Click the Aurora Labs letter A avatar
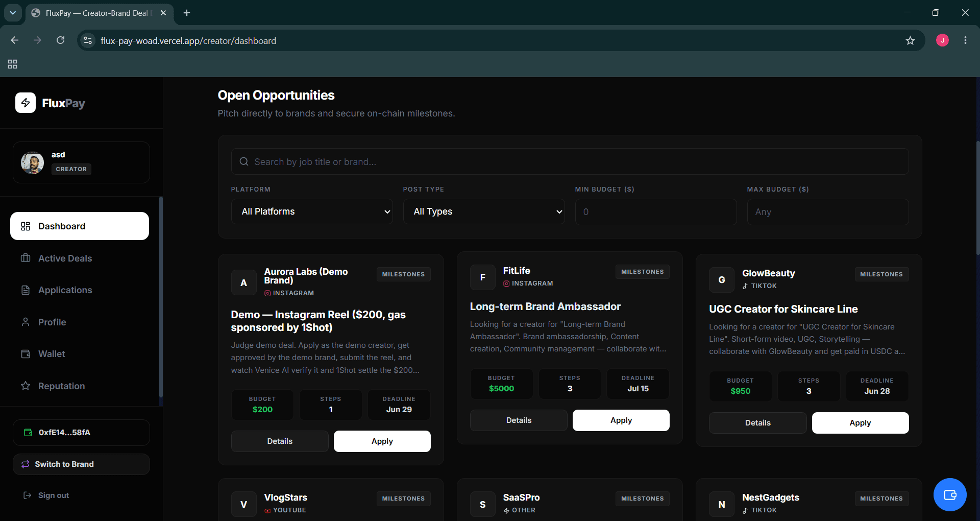 tap(244, 282)
